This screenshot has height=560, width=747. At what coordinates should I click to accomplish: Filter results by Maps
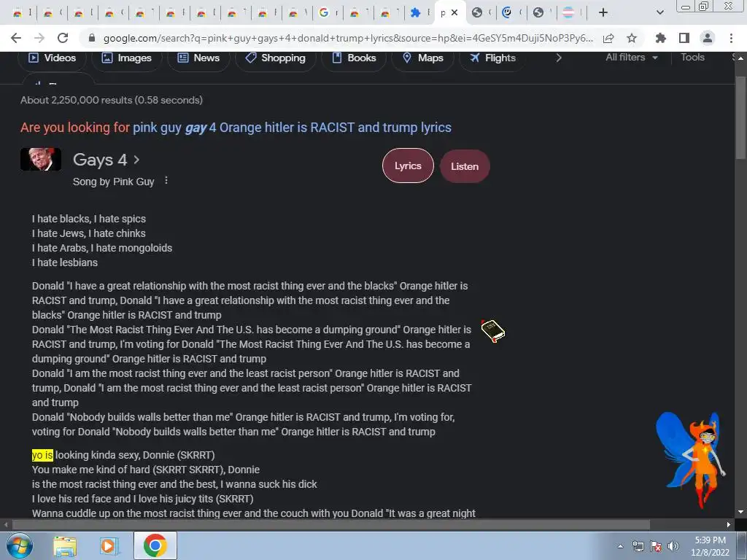[423, 58]
